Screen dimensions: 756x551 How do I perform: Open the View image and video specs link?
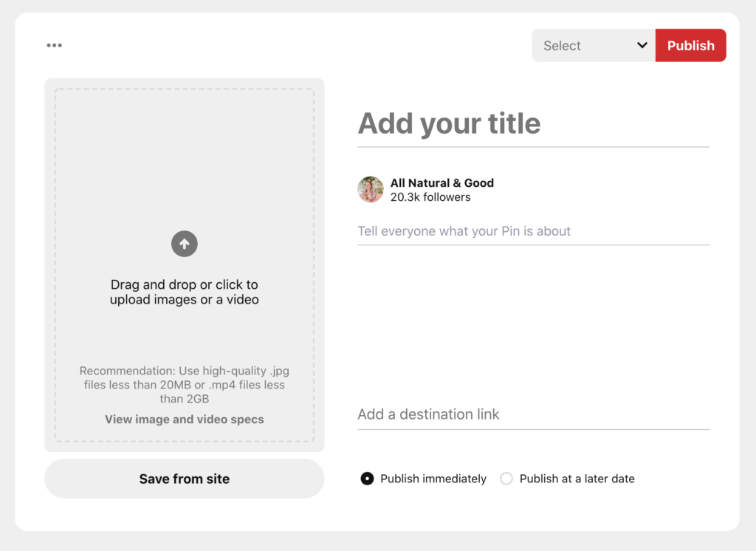point(185,420)
